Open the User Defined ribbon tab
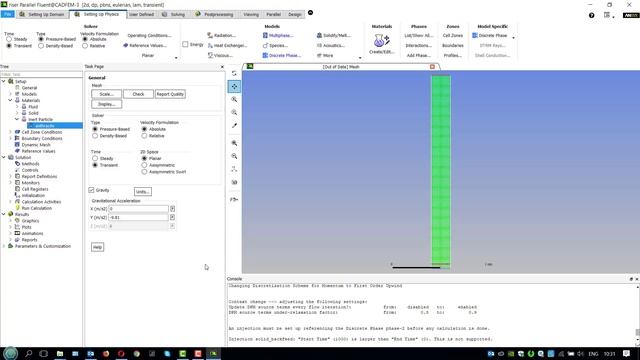The width and height of the screenshot is (640, 360). (x=141, y=14)
